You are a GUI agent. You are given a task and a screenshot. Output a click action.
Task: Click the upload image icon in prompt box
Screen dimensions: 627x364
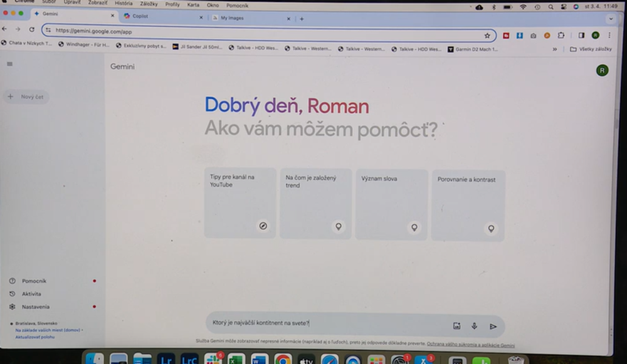coord(456,326)
